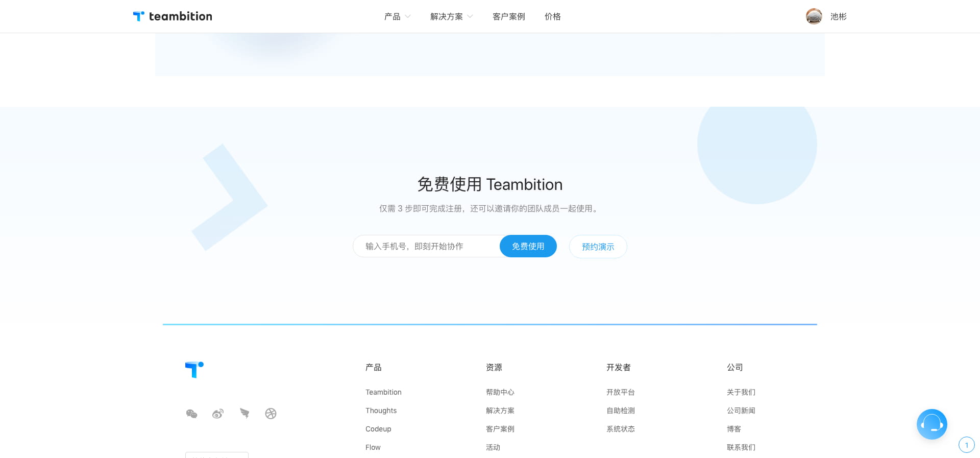Check the 系统状态 link
Image resolution: width=980 pixels, height=458 pixels.
pyautogui.click(x=621, y=429)
